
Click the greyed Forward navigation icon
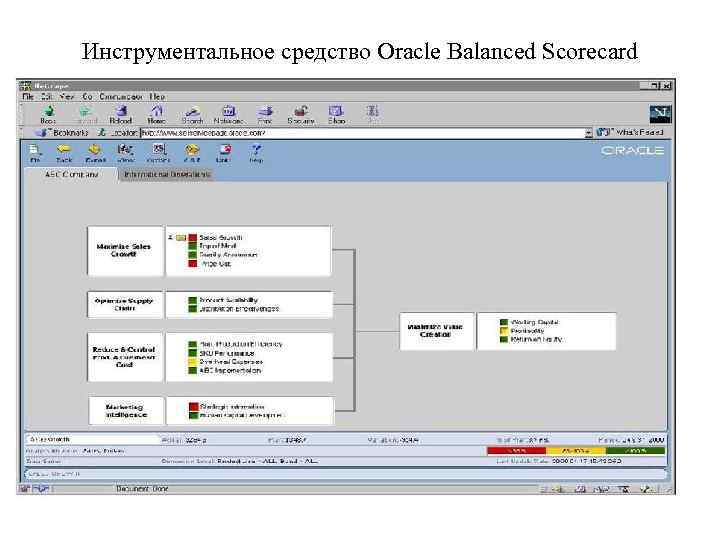click(85, 112)
